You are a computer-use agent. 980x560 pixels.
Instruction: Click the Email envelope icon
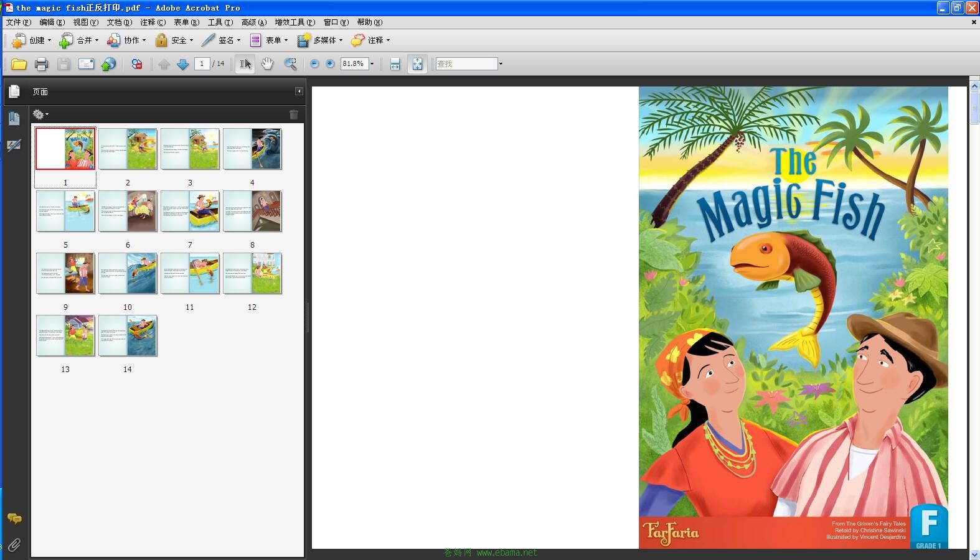click(86, 64)
